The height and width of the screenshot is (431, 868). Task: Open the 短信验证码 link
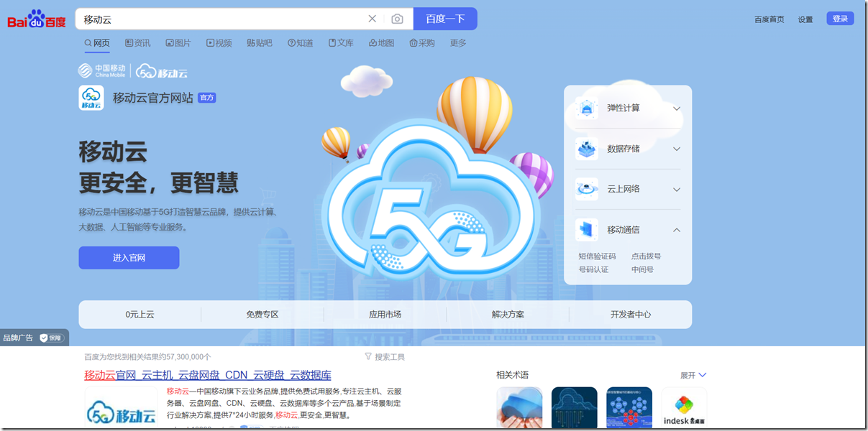(597, 256)
